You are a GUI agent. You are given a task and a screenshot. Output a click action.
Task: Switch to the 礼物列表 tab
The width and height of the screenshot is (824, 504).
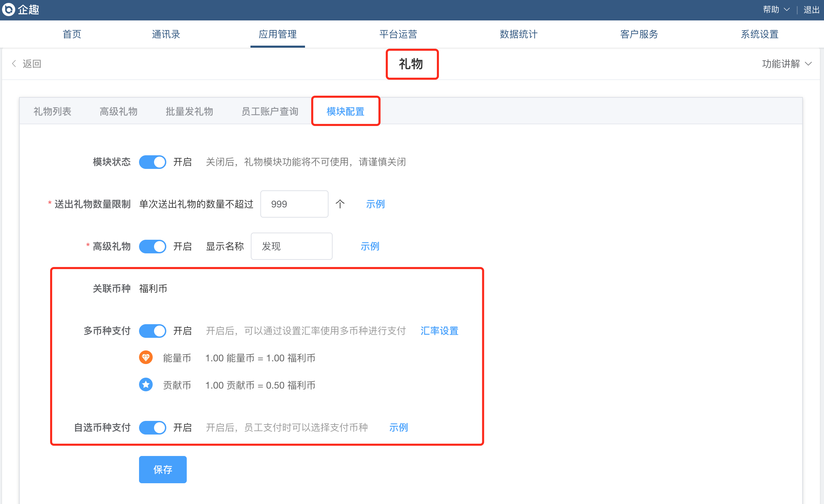(52, 111)
